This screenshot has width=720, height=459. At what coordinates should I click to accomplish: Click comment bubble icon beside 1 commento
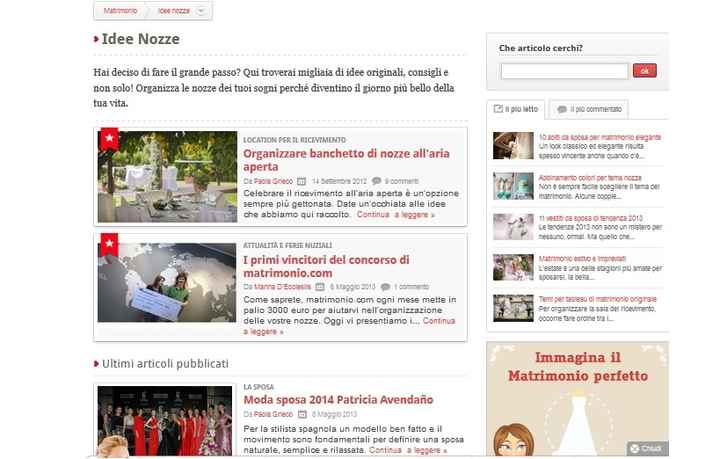[386, 287]
